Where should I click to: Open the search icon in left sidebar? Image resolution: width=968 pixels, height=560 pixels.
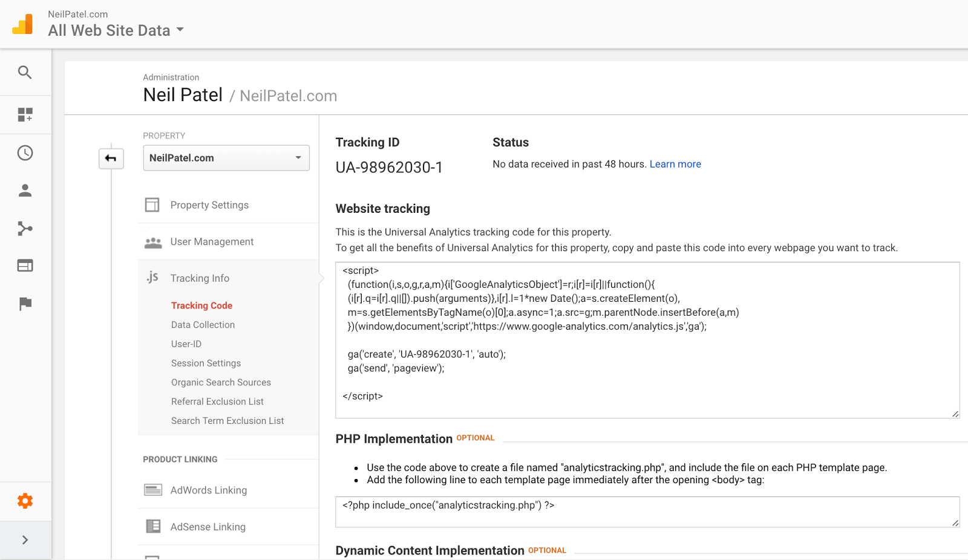pyautogui.click(x=25, y=73)
